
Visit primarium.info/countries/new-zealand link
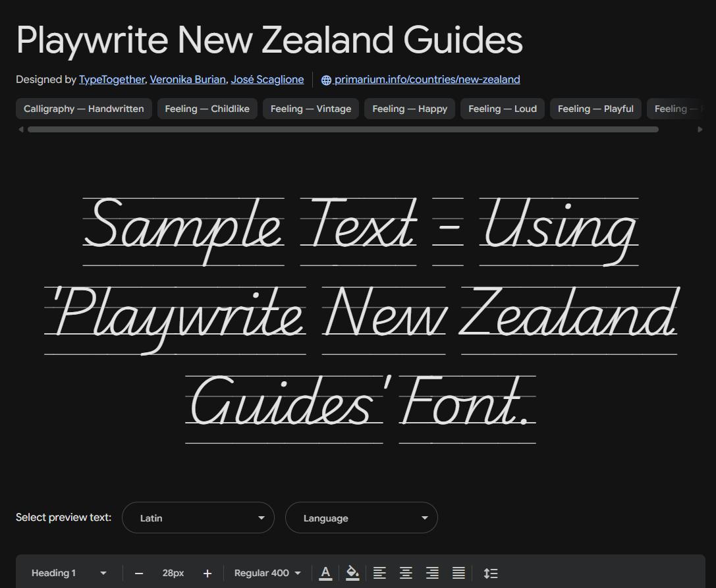click(x=427, y=80)
